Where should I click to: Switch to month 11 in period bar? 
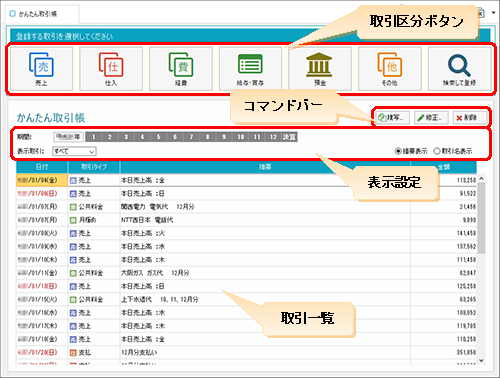point(257,137)
